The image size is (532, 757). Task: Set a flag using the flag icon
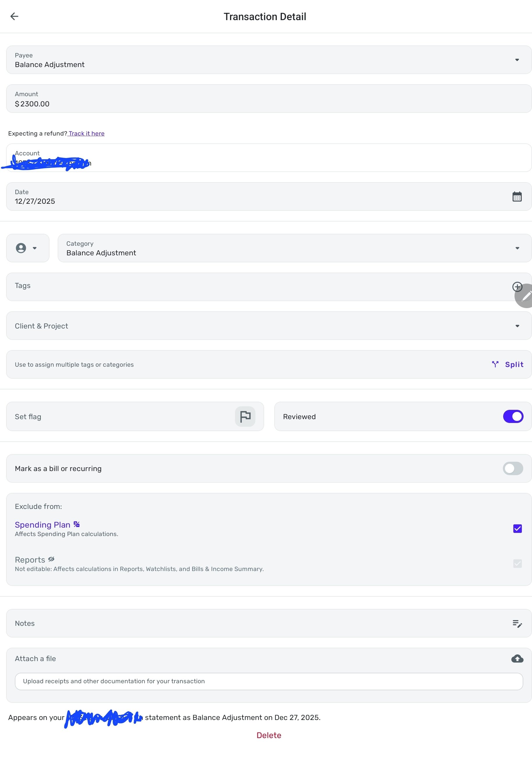tap(245, 417)
